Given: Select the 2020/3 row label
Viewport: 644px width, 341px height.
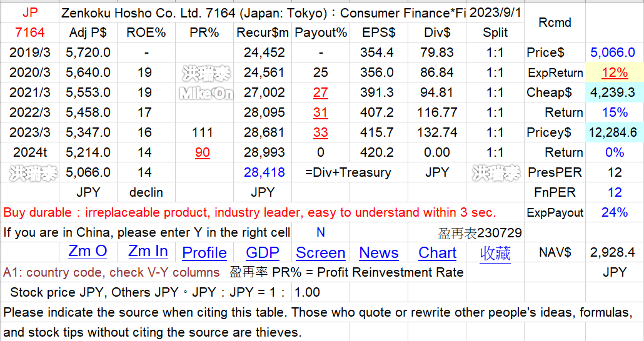Looking at the screenshot, I should (x=29, y=72).
